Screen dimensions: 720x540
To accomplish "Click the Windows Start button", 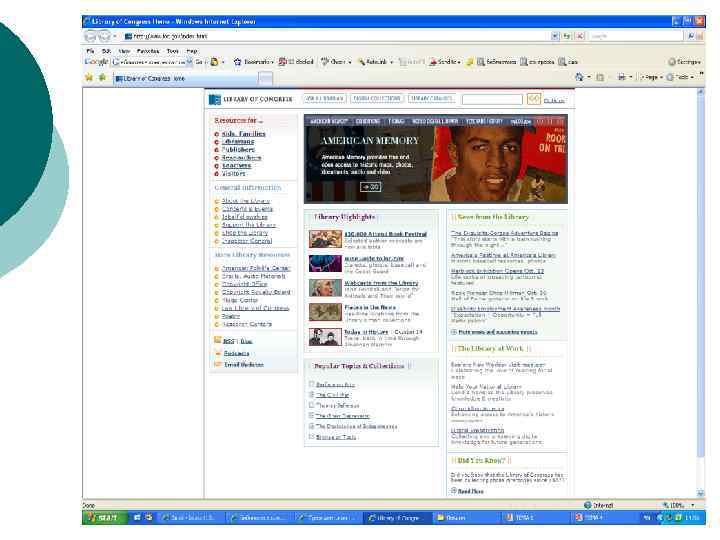I will tap(103, 518).
